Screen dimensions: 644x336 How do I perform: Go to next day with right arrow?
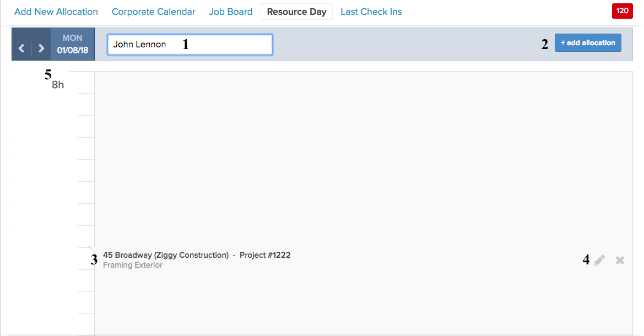click(x=41, y=48)
